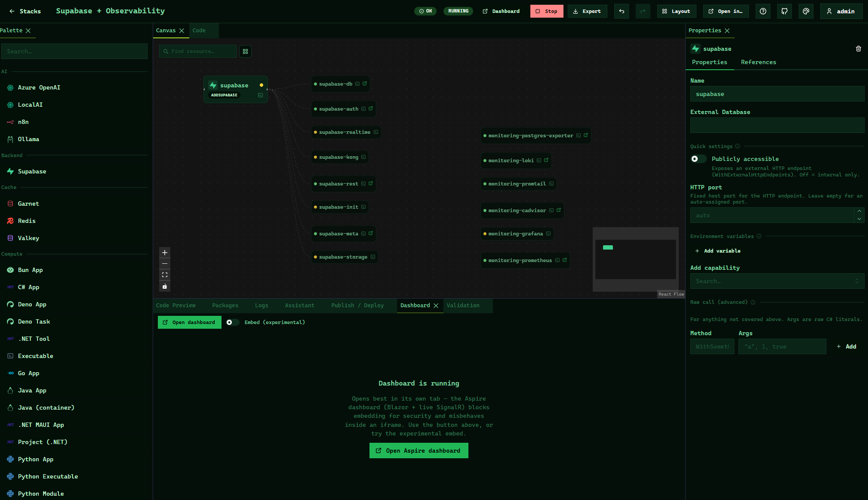Open external link icon on supabase-db node
Image resolution: width=868 pixels, height=500 pixels.
click(365, 83)
